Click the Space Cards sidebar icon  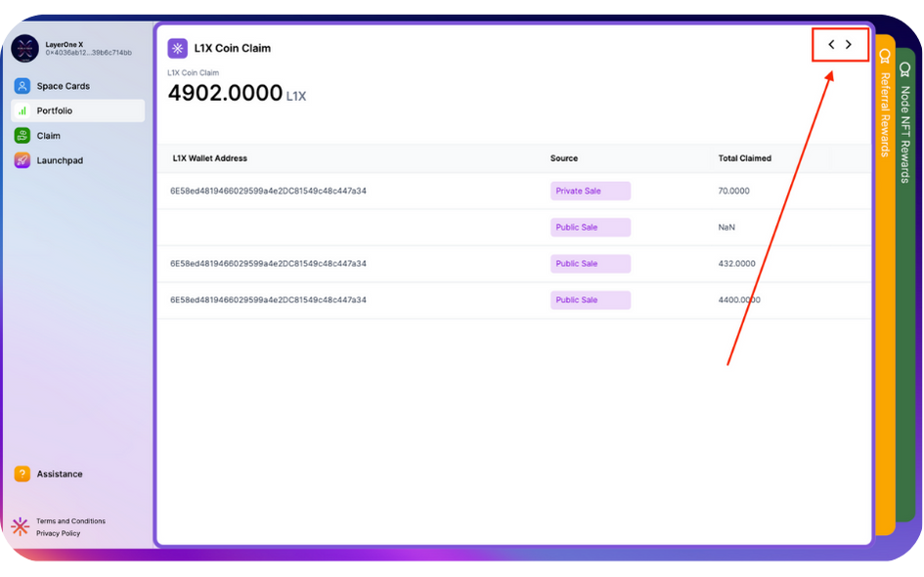click(x=22, y=86)
